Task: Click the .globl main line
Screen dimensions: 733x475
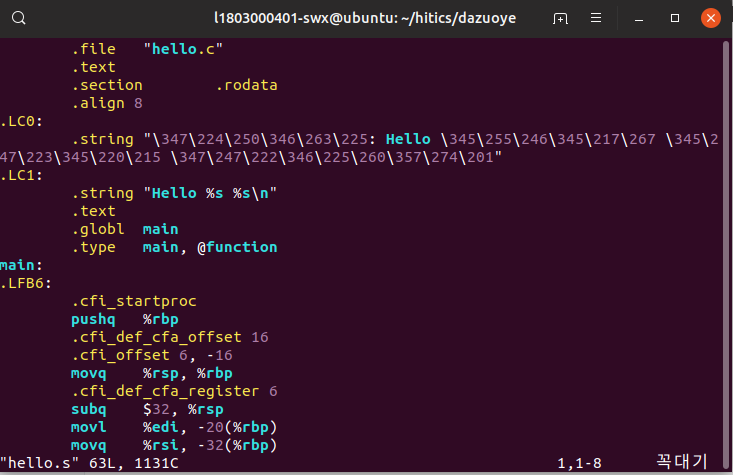Action: tap(125, 229)
